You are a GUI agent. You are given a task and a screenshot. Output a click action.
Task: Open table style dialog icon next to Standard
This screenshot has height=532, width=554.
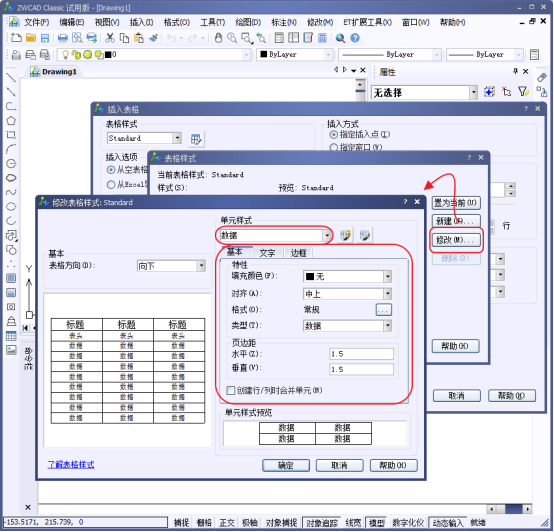click(x=196, y=139)
